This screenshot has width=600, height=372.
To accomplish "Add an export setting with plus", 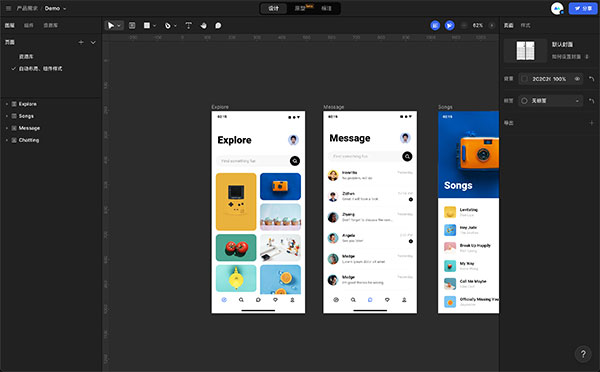I will click(x=592, y=123).
